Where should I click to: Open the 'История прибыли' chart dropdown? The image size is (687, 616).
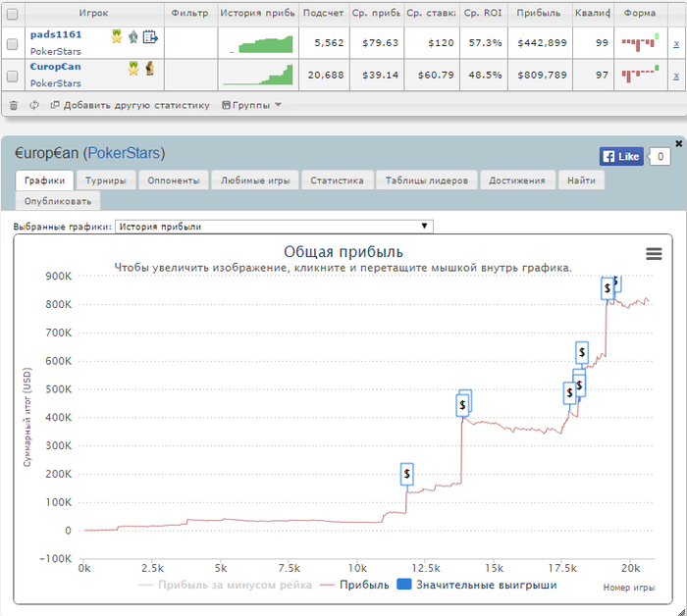click(274, 227)
